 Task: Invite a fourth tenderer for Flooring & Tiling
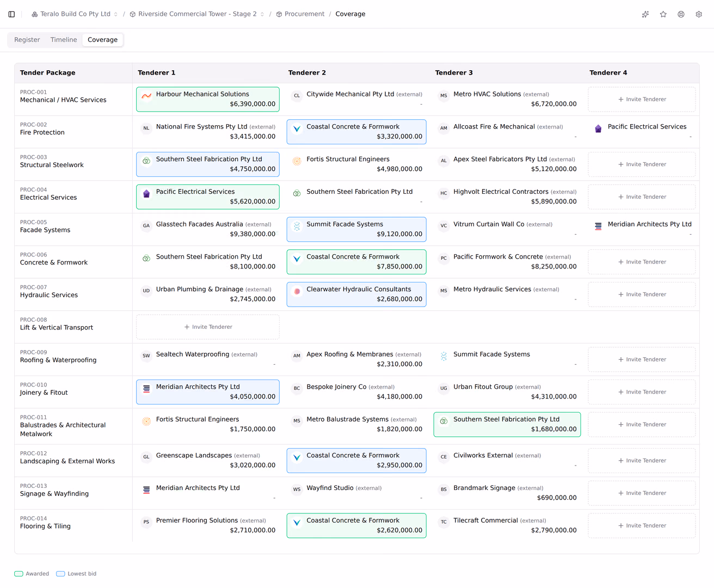click(x=642, y=526)
